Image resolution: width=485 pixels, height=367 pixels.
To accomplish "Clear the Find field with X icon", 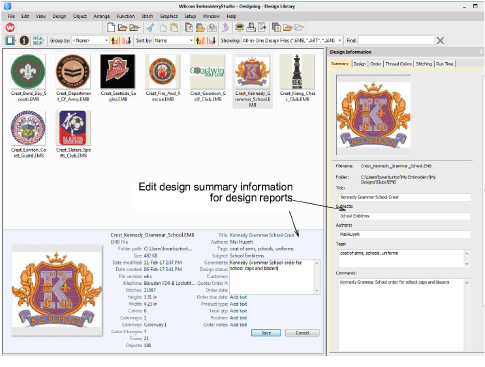I will (440, 40).
